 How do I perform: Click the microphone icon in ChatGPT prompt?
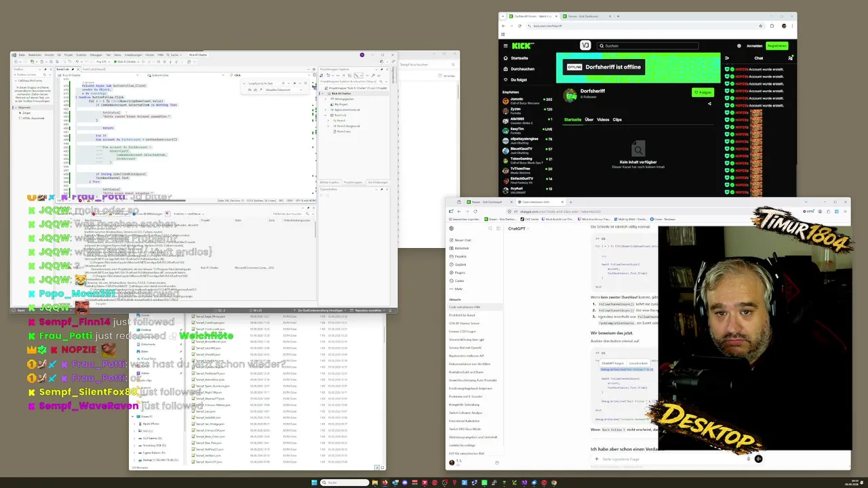(x=749, y=459)
